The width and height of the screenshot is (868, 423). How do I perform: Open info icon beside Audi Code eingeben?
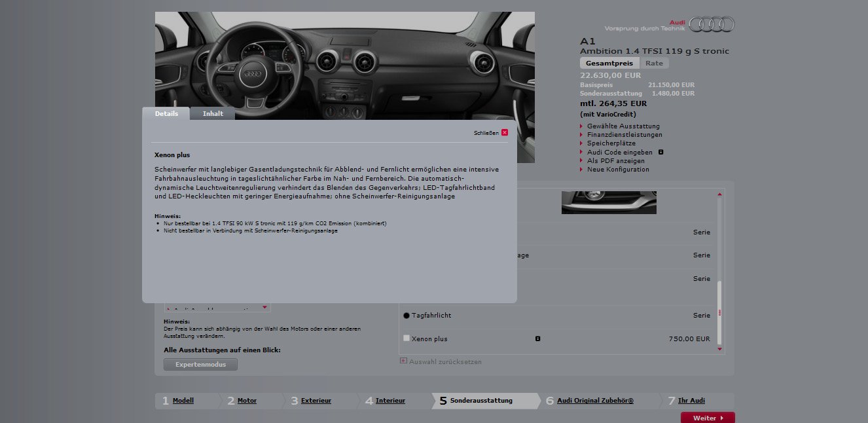coord(661,152)
